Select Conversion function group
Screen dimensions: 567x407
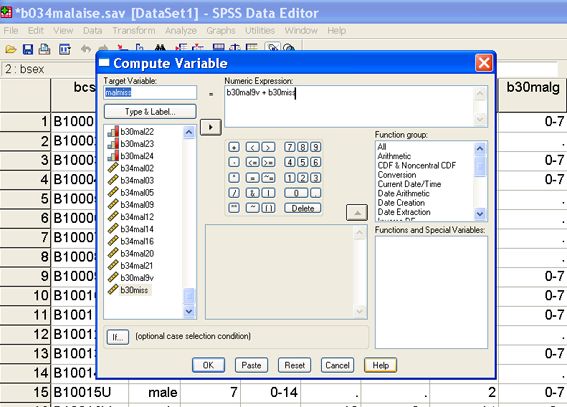pyautogui.click(x=397, y=175)
